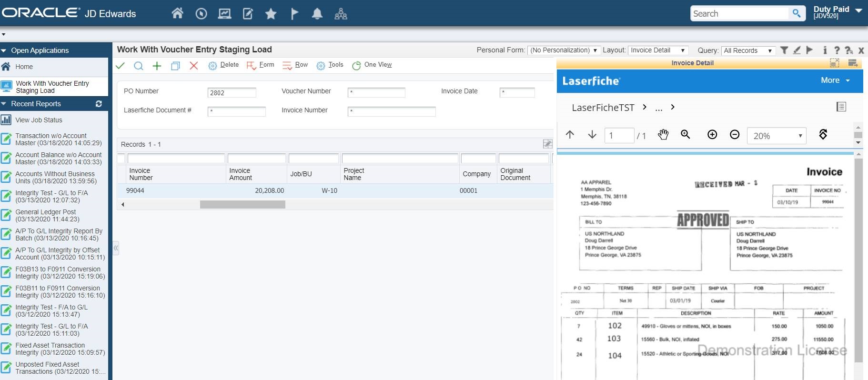Viewport: 868px width, 380px height.
Task: Toggle the pan hand tool in viewer
Action: pyautogui.click(x=663, y=135)
